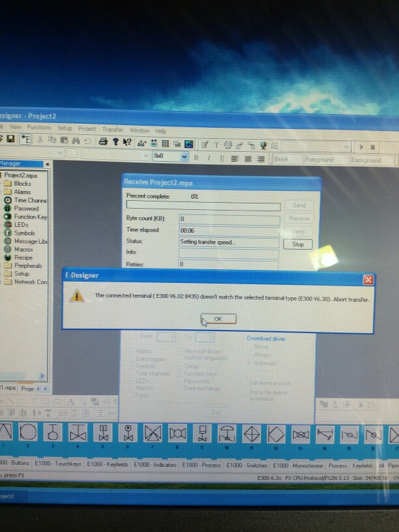Click the Percent complete progress bar
This screenshot has height=532, width=399.
click(203, 205)
